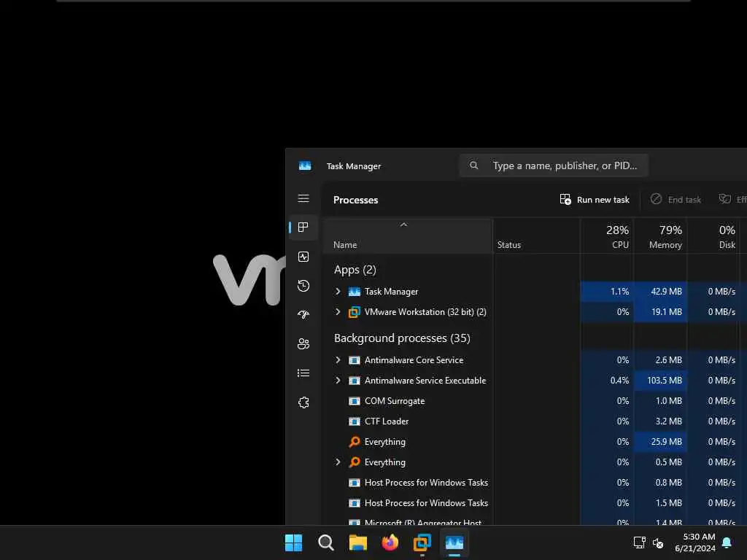Switch to VMware Workstation taskbar icon
This screenshot has width=747, height=560.
point(422,542)
